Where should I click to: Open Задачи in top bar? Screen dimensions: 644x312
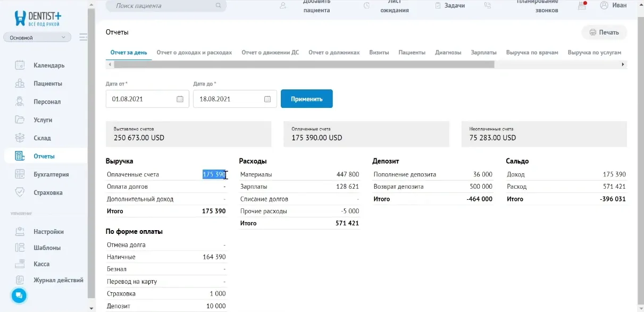455,5
